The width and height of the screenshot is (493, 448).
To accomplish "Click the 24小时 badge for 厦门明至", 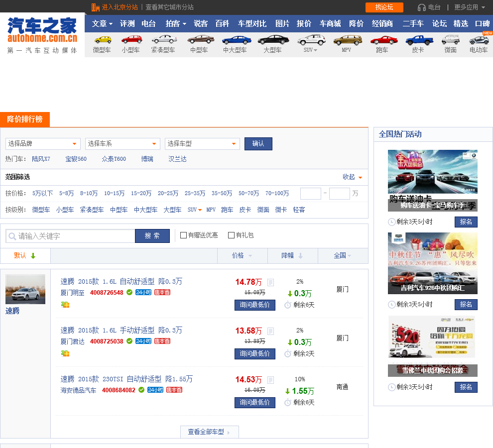I will [x=143, y=292].
